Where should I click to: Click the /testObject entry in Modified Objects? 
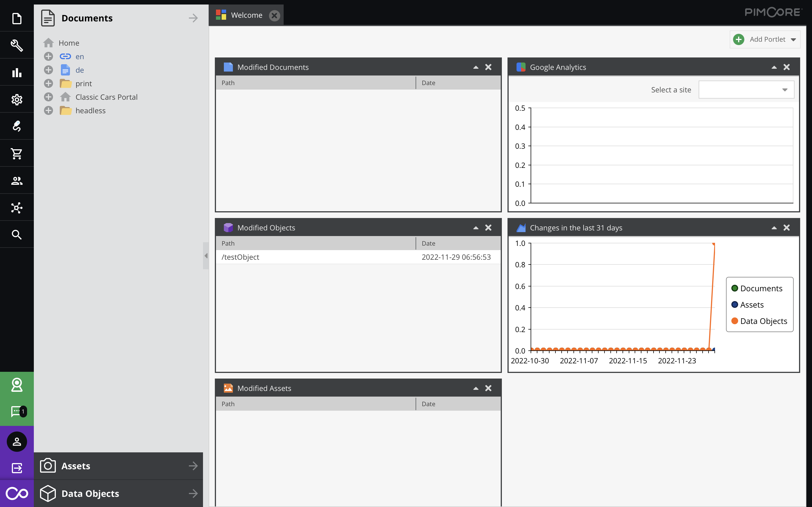click(240, 257)
